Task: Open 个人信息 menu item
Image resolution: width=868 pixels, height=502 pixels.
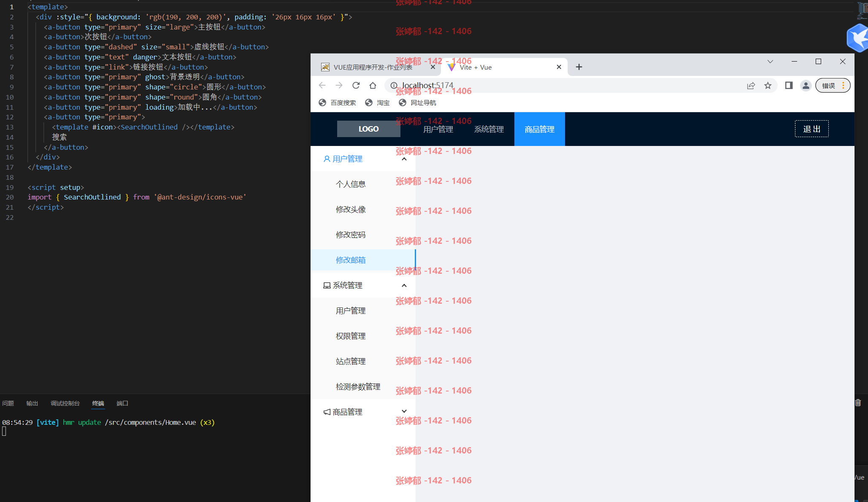Action: pos(363,184)
